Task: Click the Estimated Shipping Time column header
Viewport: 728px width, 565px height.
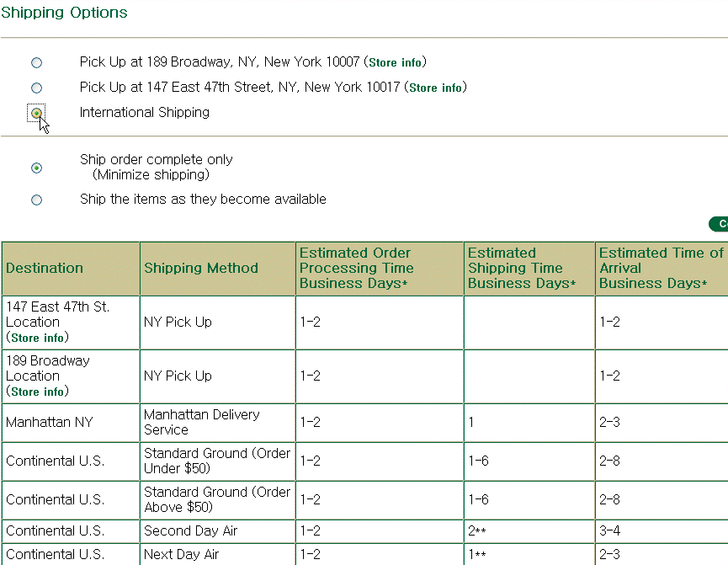Action: (521, 268)
